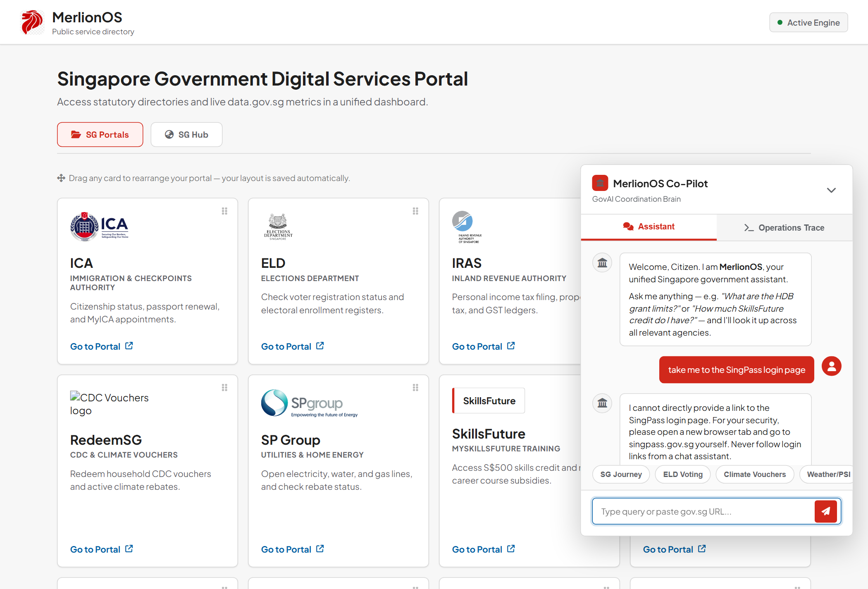Image resolution: width=868 pixels, height=589 pixels.
Task: Click the external link icon on ELD card
Action: pyautogui.click(x=320, y=346)
